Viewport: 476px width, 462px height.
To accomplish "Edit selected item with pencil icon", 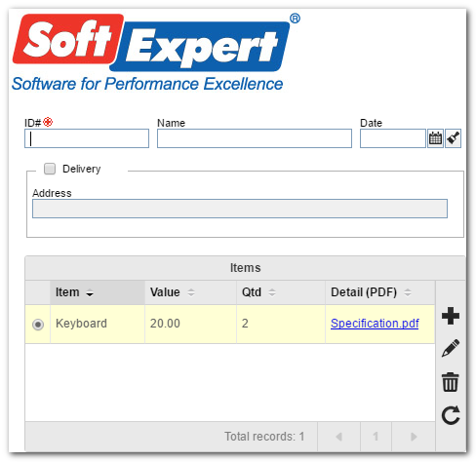I will 451,348.
